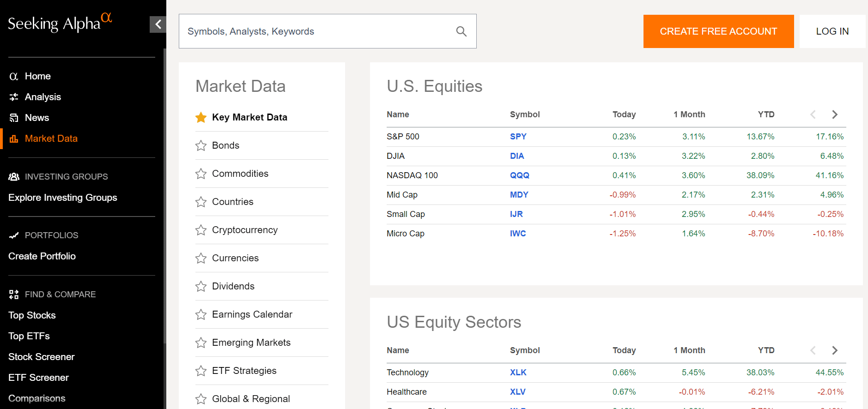Click the S&P 500 row name
The height and width of the screenshot is (409, 868).
(403, 137)
